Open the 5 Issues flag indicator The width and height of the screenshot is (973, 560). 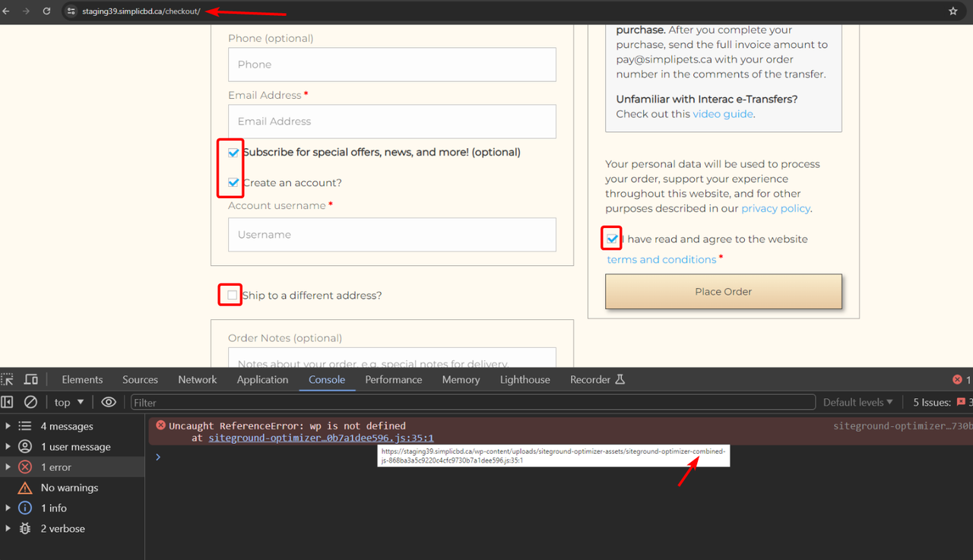943,402
